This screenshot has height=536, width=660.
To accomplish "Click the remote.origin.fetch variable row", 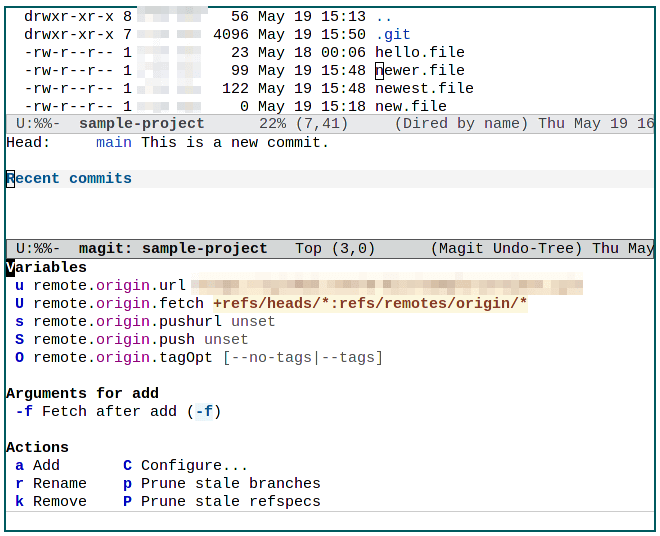I will [271, 304].
